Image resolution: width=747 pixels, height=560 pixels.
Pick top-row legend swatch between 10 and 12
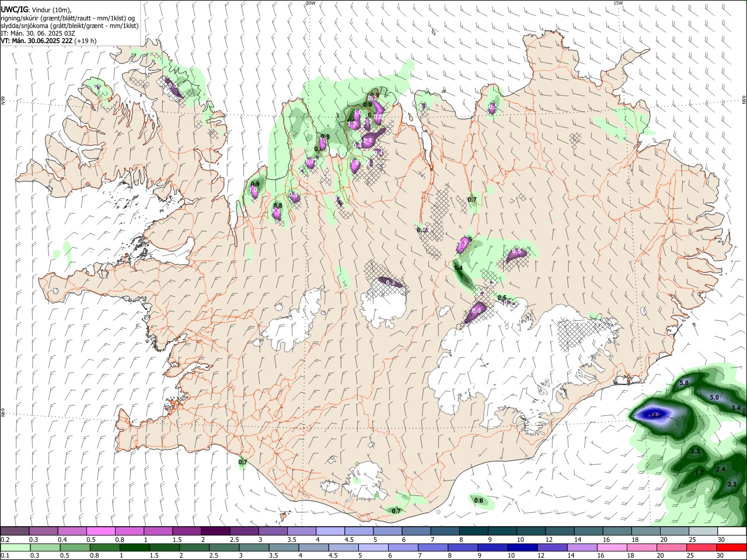point(531,531)
